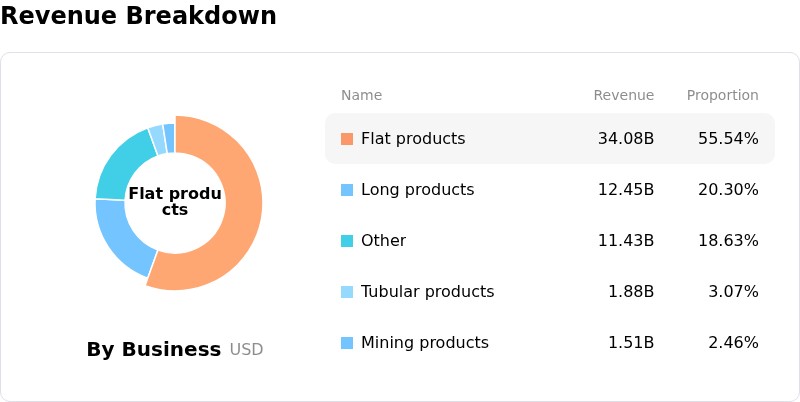Select the Flat products row
This screenshot has width=800, height=402.
point(550,139)
